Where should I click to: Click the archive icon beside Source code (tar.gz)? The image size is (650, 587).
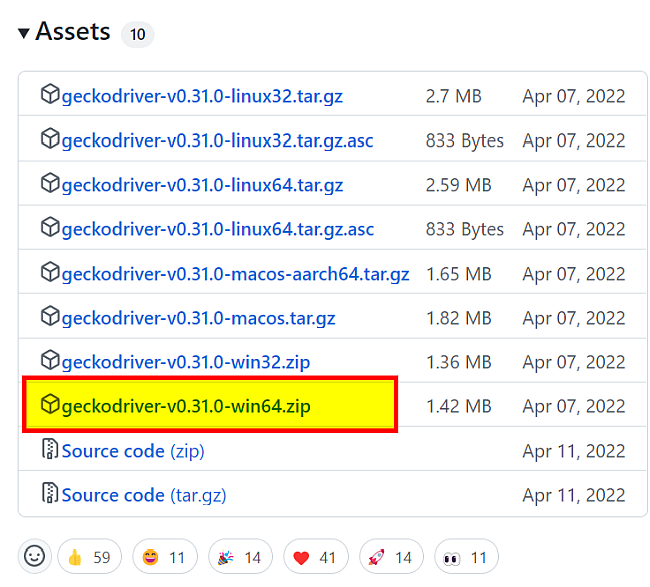50,492
